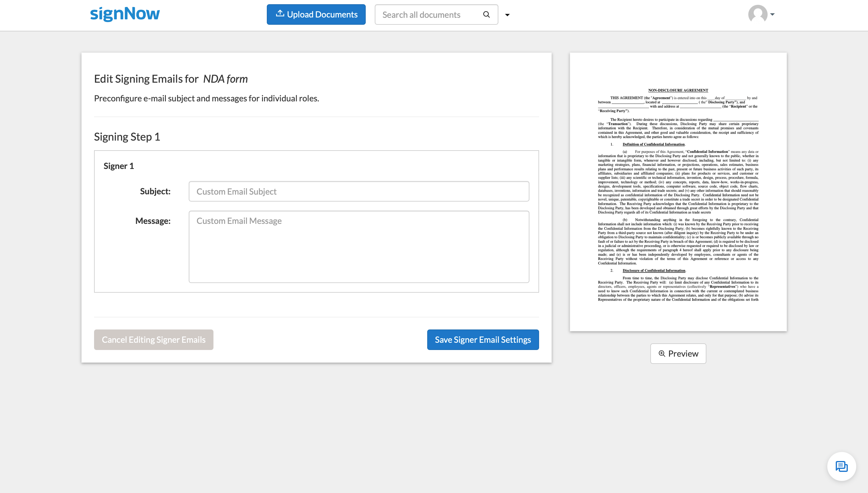
Task: Click the search options dropdown arrow
Action: point(507,14)
